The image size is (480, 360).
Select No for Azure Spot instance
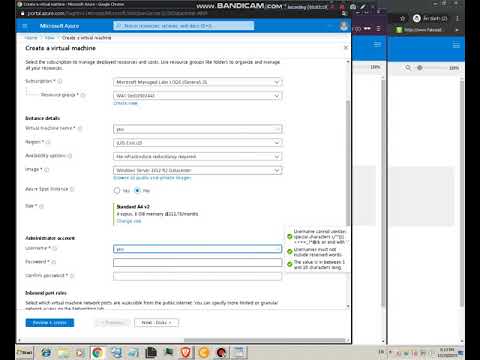(x=137, y=191)
